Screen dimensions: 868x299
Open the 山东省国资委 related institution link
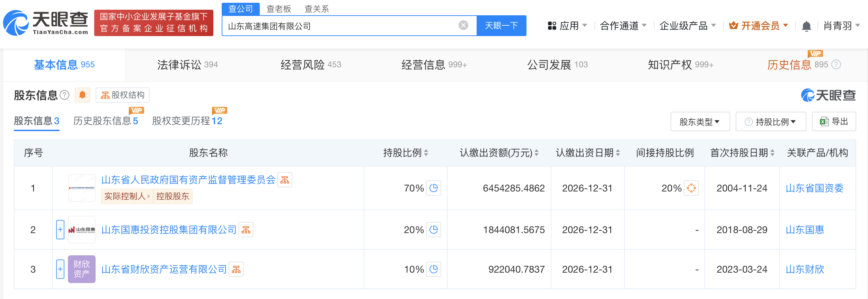[x=814, y=188]
